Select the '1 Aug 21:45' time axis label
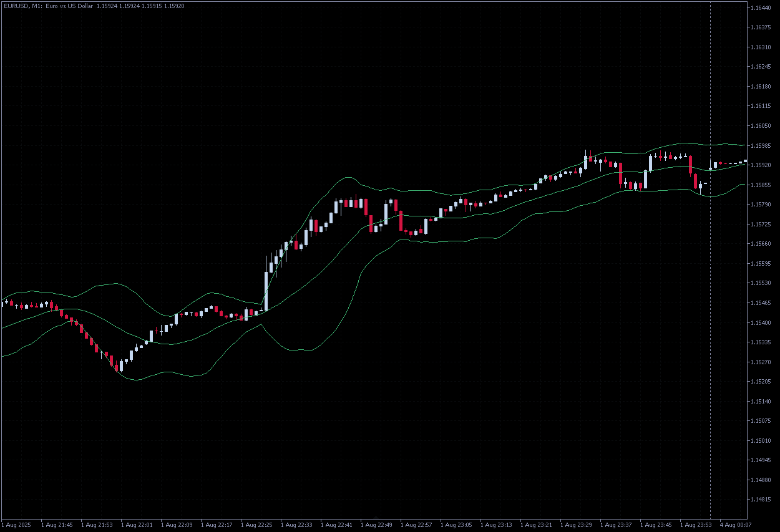780x532 pixels. click(57, 525)
